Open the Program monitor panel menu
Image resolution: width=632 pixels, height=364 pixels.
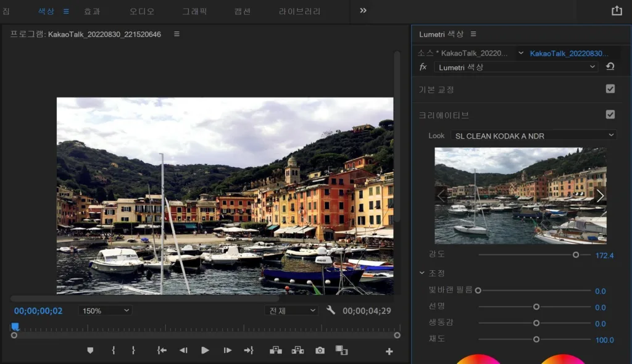pos(177,34)
